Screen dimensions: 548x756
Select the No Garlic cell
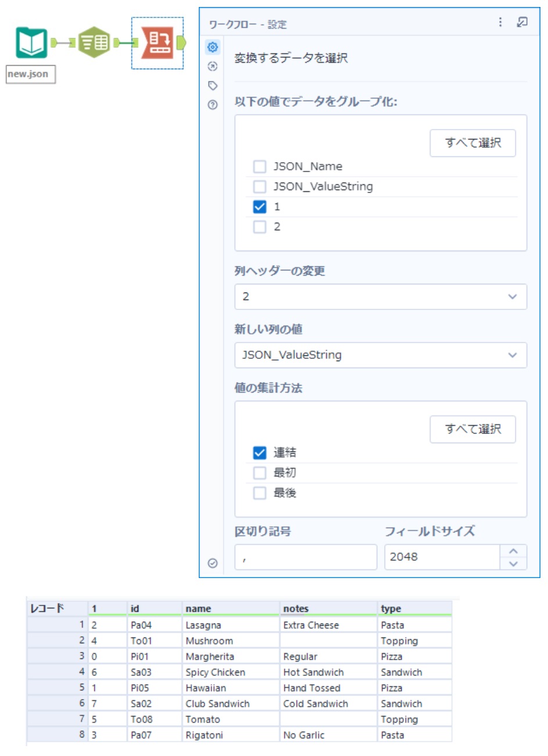[x=328, y=735]
